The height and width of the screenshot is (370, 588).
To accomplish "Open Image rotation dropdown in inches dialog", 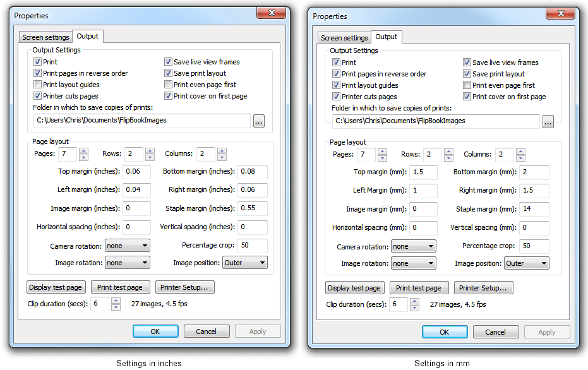I will [128, 263].
